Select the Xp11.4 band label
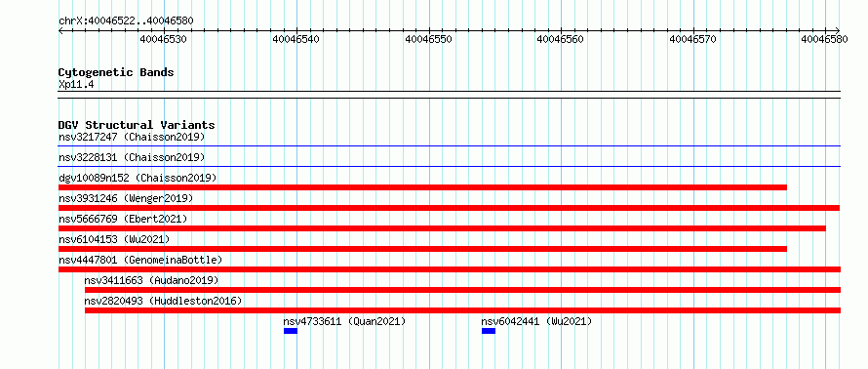This screenshot has width=868, height=369. (x=76, y=85)
